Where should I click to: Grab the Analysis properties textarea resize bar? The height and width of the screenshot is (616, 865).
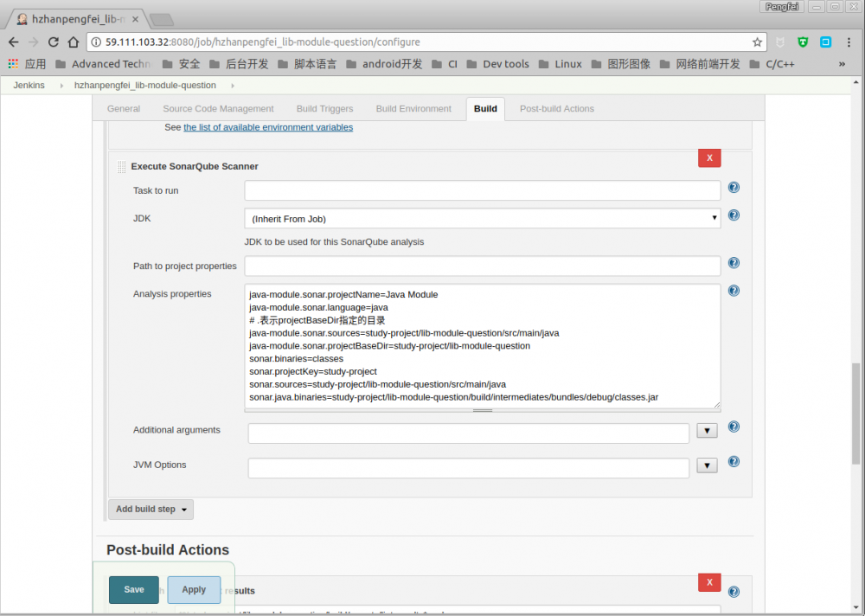tap(482, 411)
